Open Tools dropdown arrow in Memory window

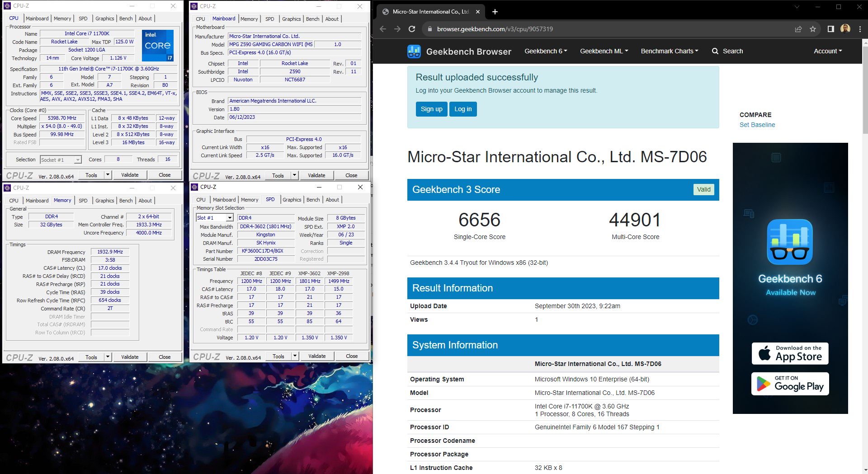[x=108, y=357]
